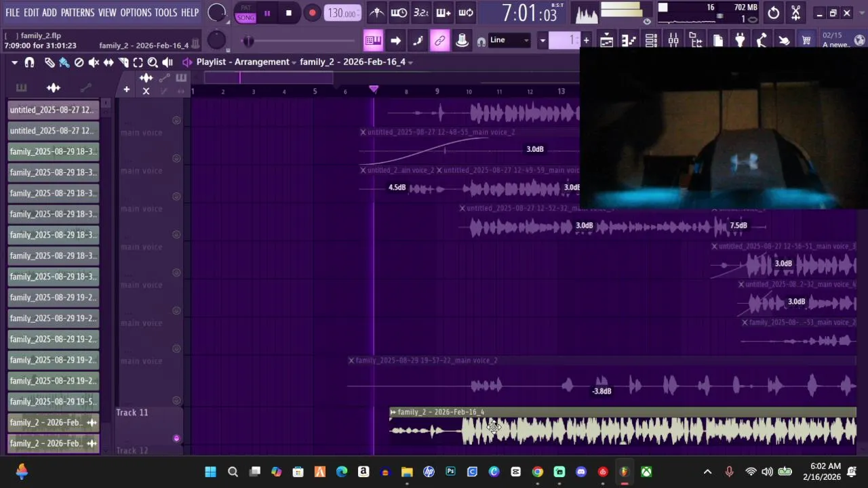Screen dimensions: 868x488
Task: Select the Zoom tool
Action: tap(153, 62)
